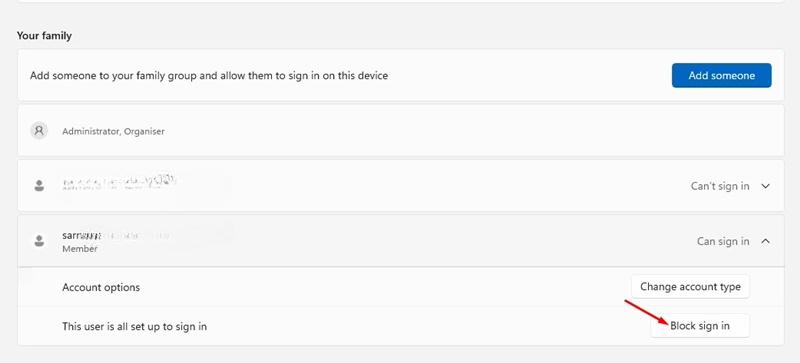Image resolution: width=800 pixels, height=363 pixels.
Task: Open Change account type dialog
Action: [690, 286]
